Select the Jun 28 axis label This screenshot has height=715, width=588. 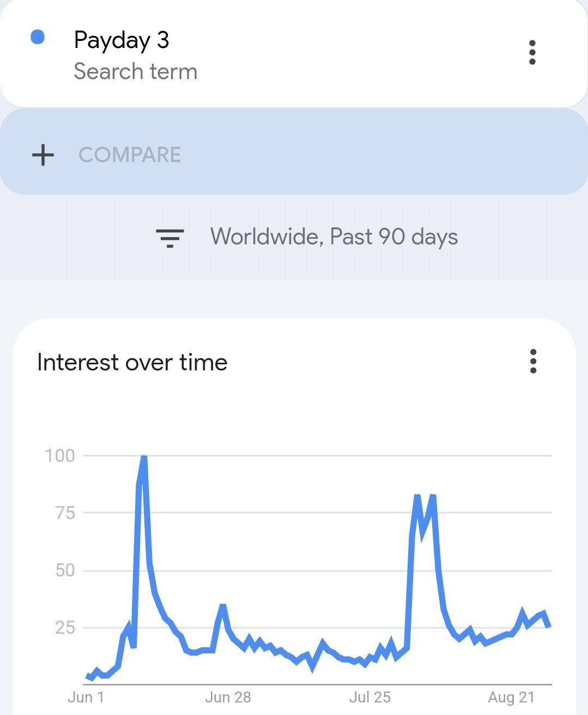click(x=228, y=697)
